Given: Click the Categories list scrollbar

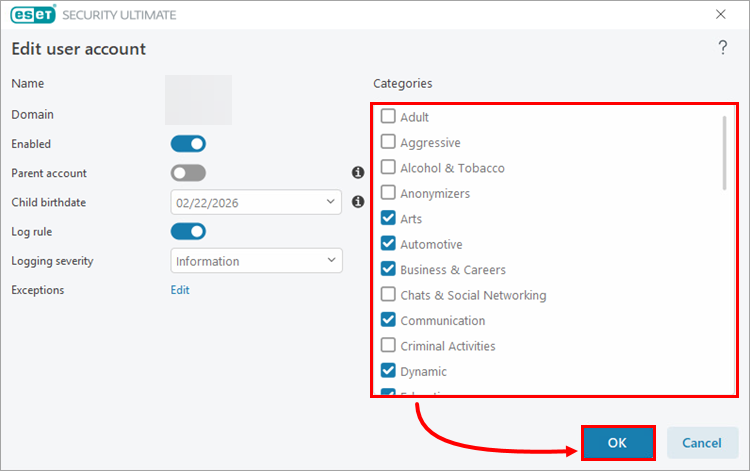Looking at the screenshot, I should (x=724, y=153).
